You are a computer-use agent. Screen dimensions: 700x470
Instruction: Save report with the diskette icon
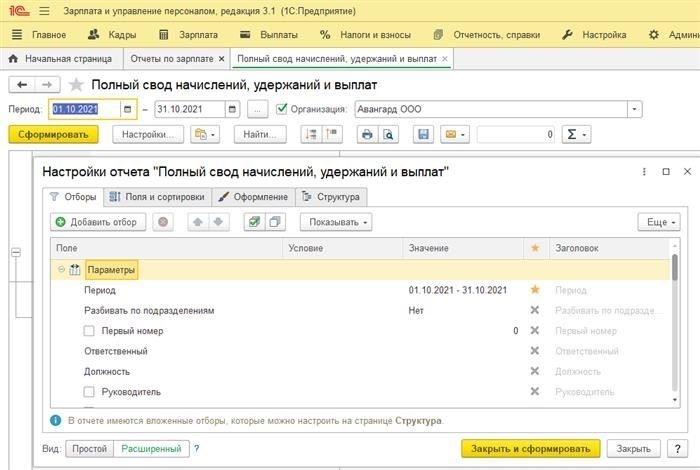pos(423,134)
